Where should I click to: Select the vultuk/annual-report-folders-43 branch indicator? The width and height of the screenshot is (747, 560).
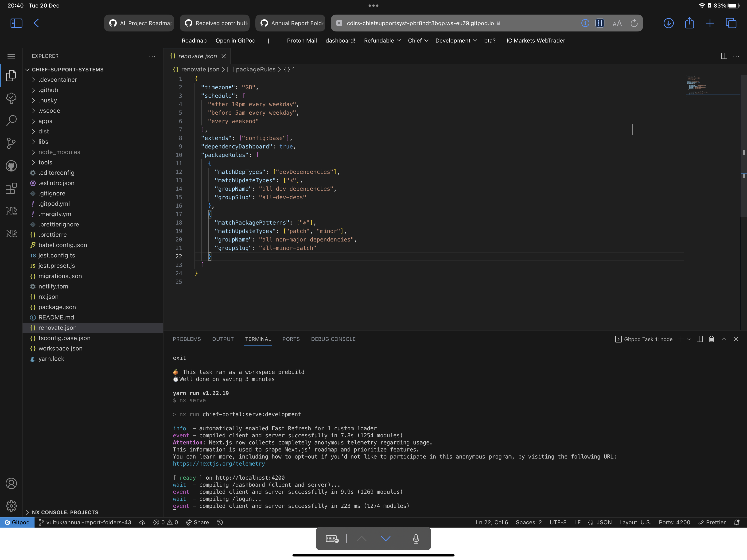(x=85, y=522)
